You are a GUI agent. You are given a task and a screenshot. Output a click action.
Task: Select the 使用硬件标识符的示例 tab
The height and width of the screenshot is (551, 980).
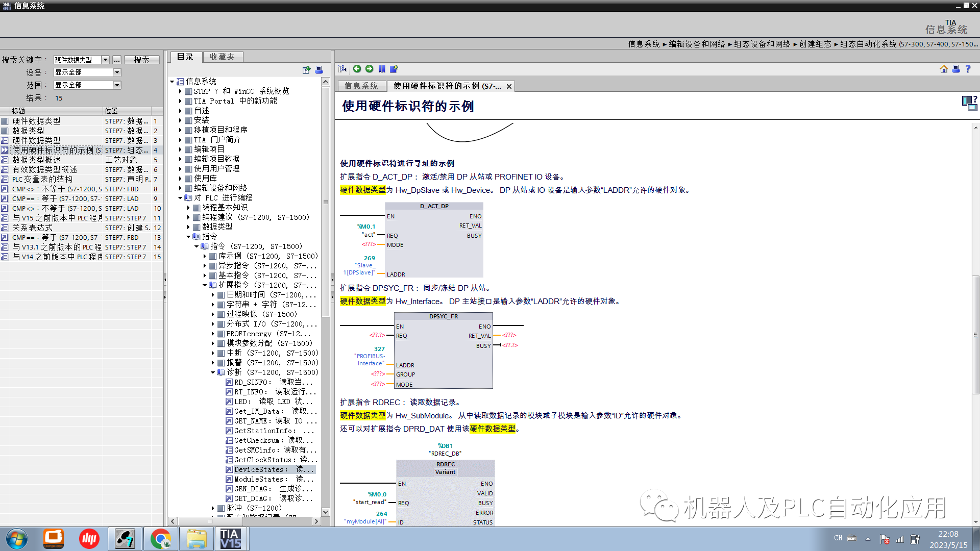click(447, 86)
